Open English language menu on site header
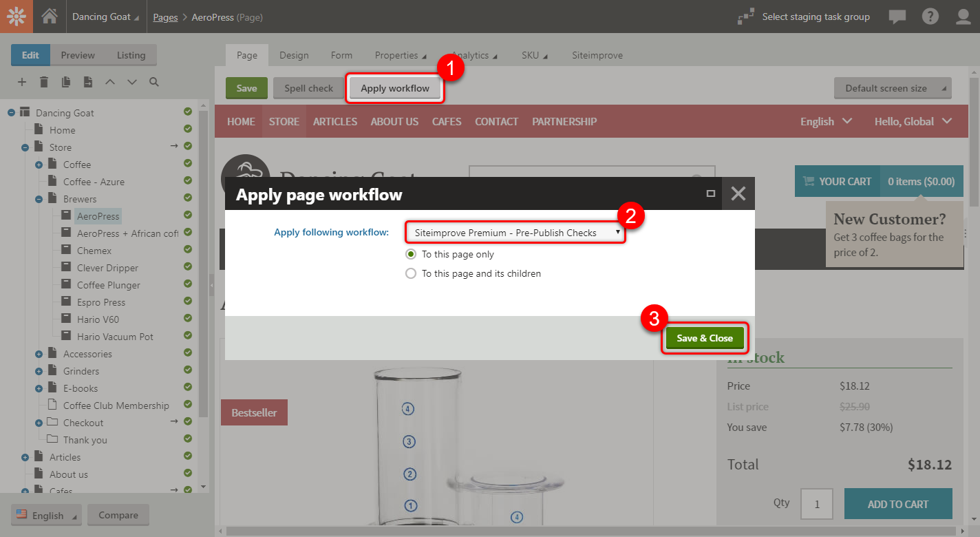This screenshot has width=980, height=537. 826,121
